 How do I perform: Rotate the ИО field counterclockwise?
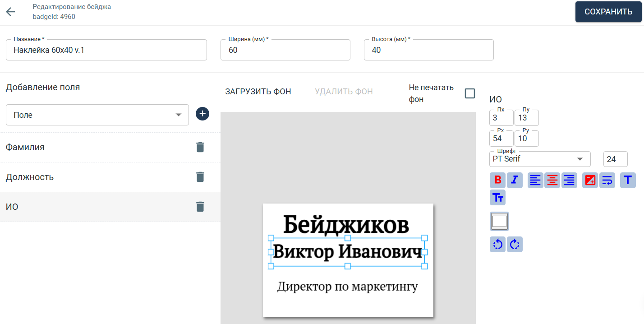tap(497, 244)
